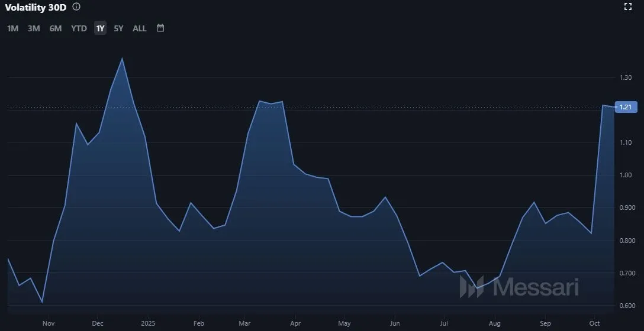
Task: Open the calendar date range picker
Action: click(x=160, y=28)
